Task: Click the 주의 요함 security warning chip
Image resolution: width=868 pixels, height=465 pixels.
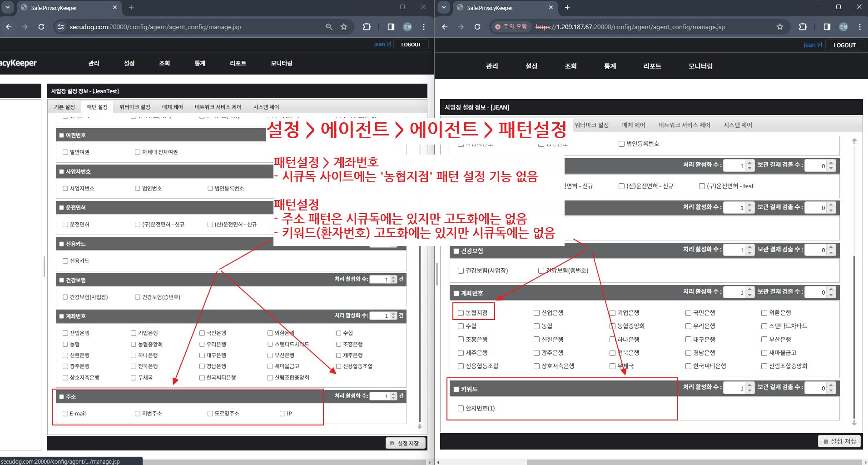Action: (511, 27)
